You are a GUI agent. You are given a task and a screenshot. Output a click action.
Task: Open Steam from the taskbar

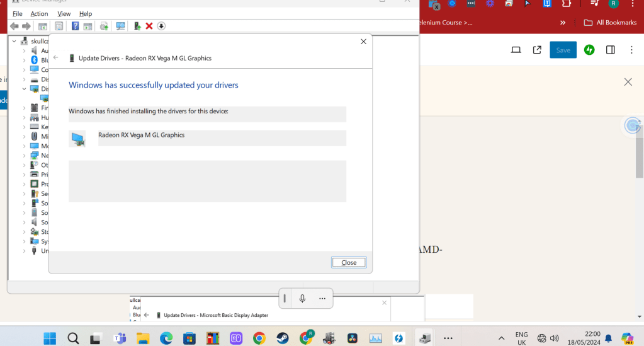point(283,338)
